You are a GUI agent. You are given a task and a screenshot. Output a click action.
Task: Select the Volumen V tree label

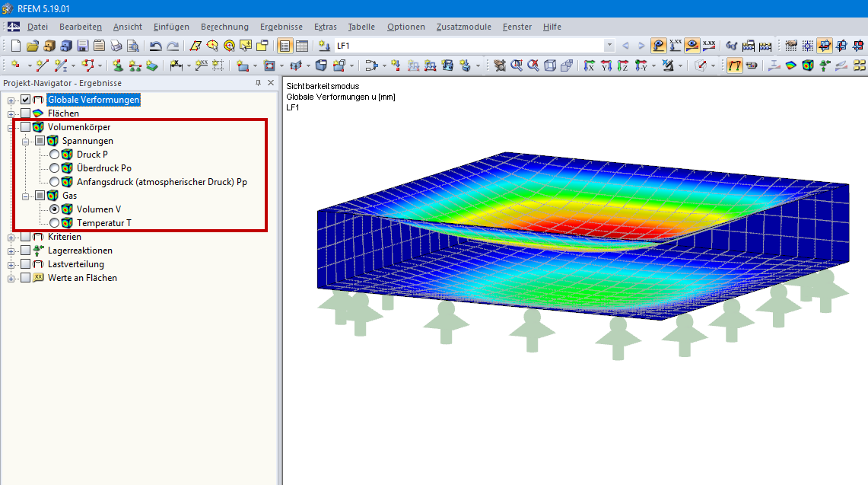99,209
